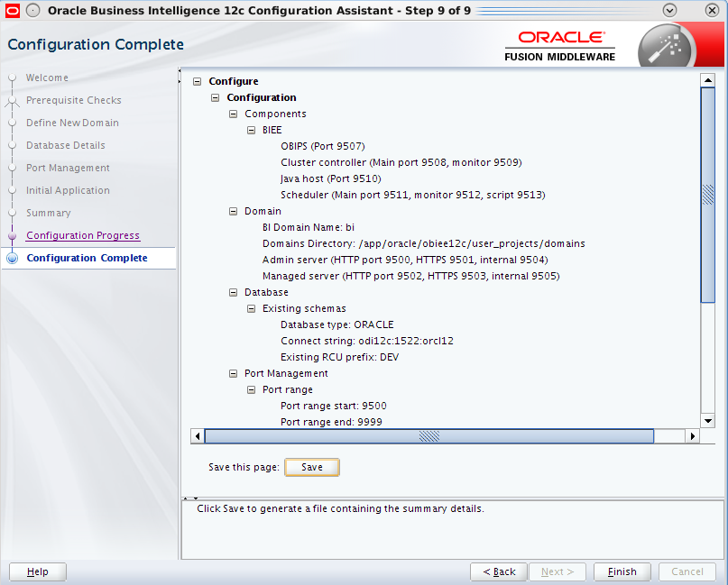The image size is (728, 585).
Task: Click the Oracle Fusion Middleware logo
Action: 560,46
